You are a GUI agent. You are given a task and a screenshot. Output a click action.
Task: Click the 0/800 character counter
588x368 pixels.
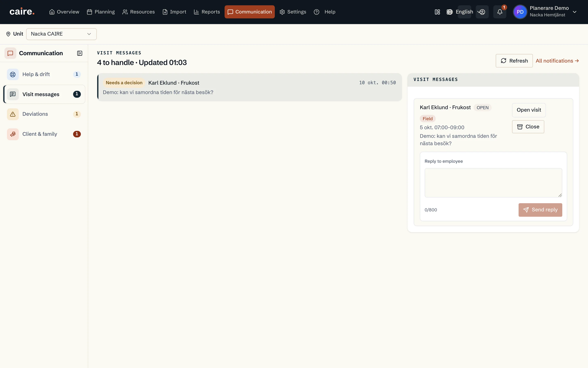click(431, 210)
